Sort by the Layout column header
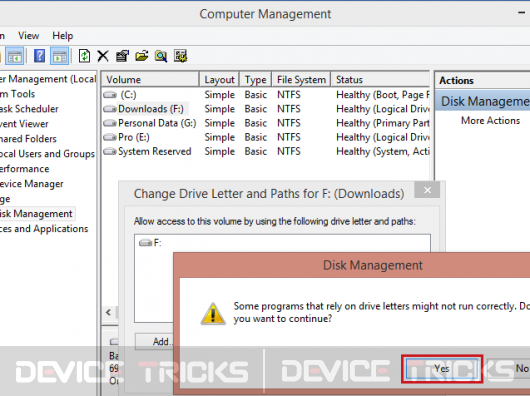Screen dimensions: 530x396 (x=219, y=80)
